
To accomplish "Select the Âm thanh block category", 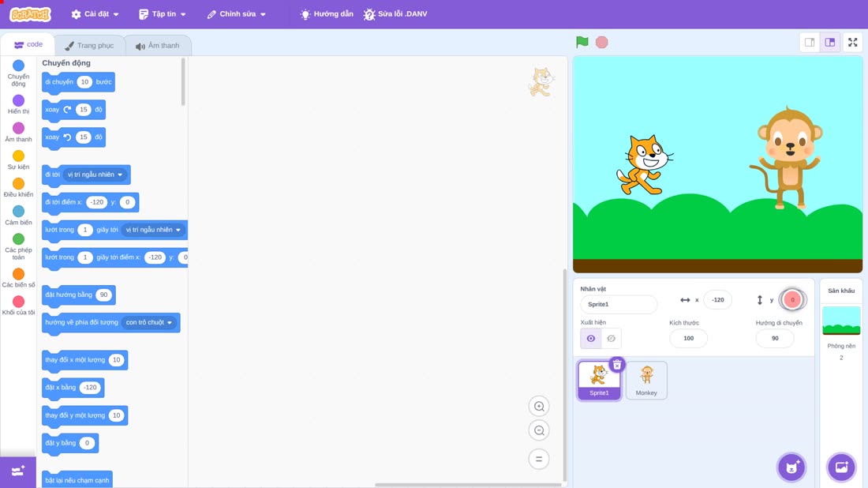I will pyautogui.click(x=18, y=133).
